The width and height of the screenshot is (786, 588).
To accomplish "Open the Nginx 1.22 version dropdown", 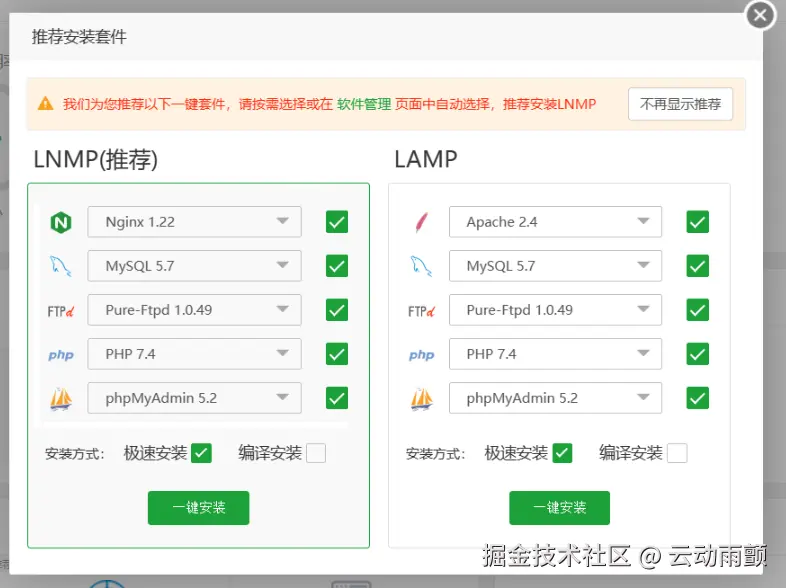I will pos(194,222).
